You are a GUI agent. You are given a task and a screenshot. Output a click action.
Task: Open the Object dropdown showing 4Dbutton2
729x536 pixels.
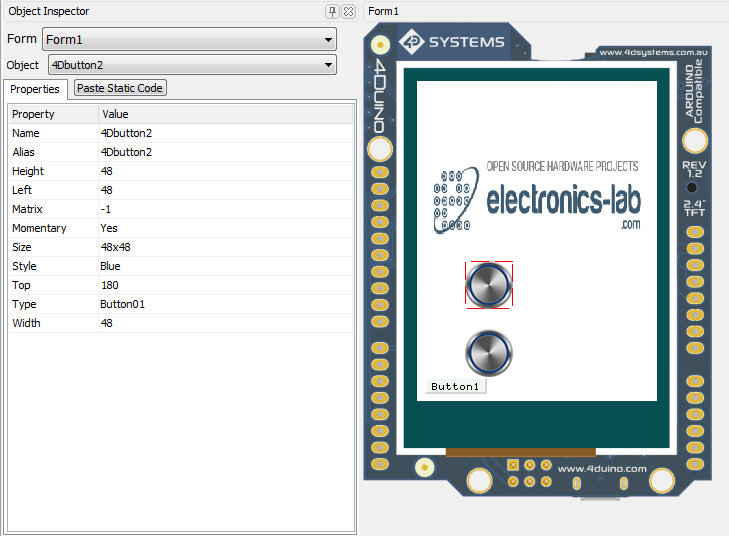coord(192,65)
